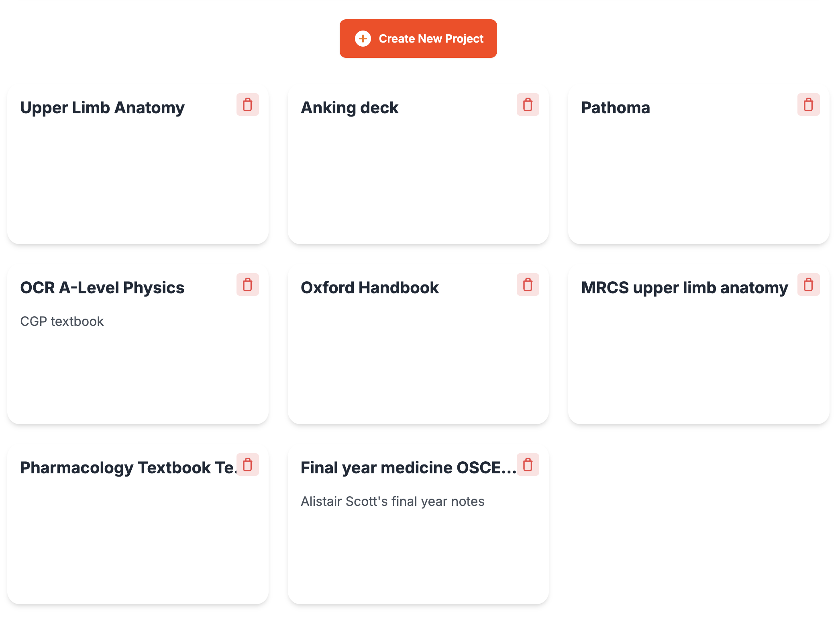This screenshot has height=618, width=840.
Task: Click the Create New Project button
Action: [418, 39]
